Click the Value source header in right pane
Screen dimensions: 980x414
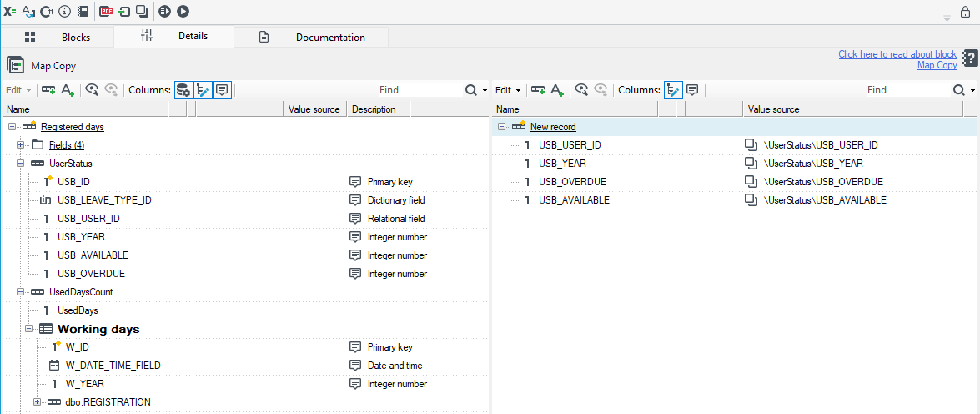point(853,109)
